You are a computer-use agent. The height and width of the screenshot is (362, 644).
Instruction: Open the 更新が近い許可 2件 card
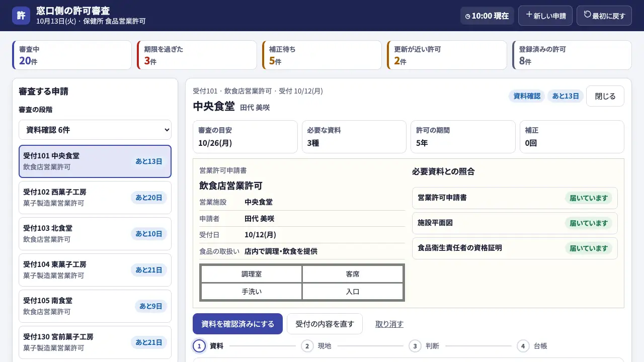[447, 55]
